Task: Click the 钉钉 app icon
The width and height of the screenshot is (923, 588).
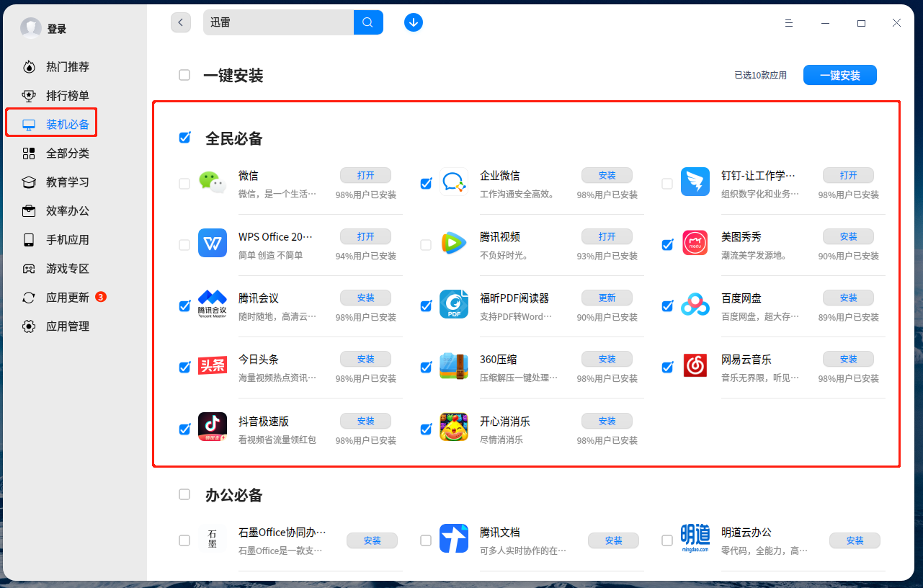Action: (695, 182)
